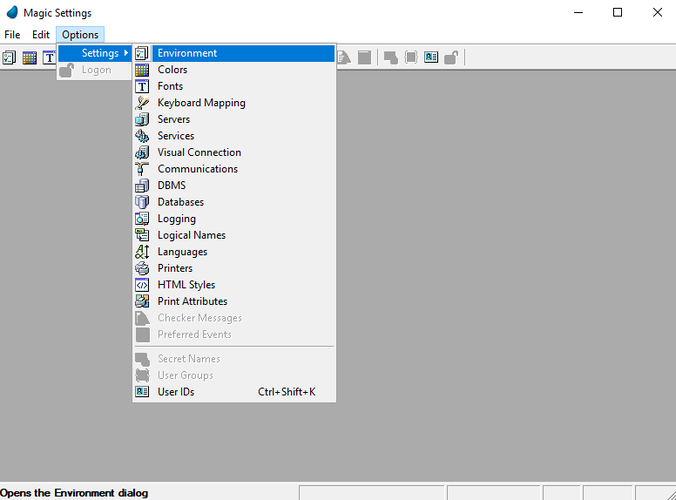The height and width of the screenshot is (500, 676).
Task: Click the Services icon in the submenu
Action: pyautogui.click(x=142, y=136)
